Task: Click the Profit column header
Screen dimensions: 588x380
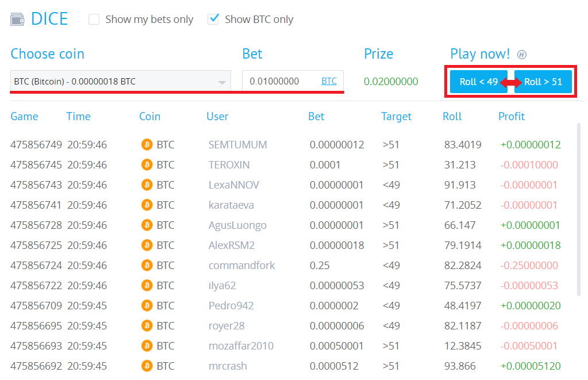Action: (511, 116)
